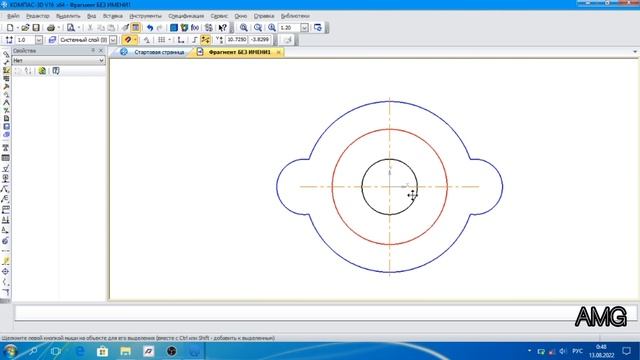This screenshot has height=360, width=640.
Task: Click the compass Measurements icon in left toolbar
Action: click(x=6, y=102)
